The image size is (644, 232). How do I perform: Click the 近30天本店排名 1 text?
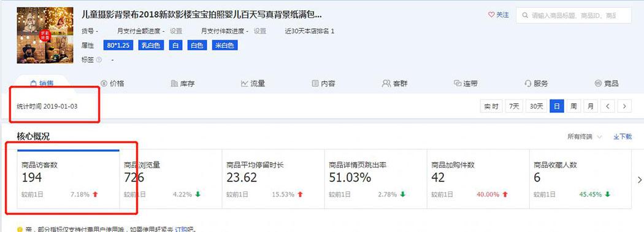click(310, 31)
